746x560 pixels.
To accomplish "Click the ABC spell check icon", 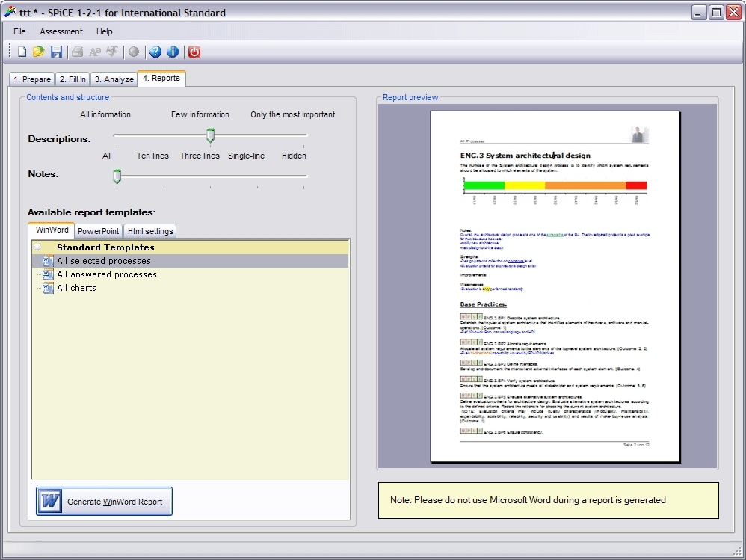I will pyautogui.click(x=112, y=52).
